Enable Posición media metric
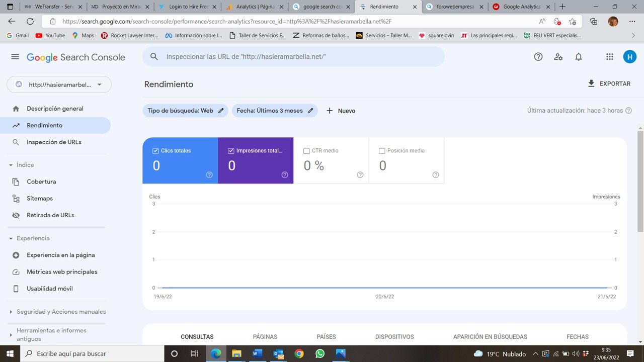 tap(382, 151)
